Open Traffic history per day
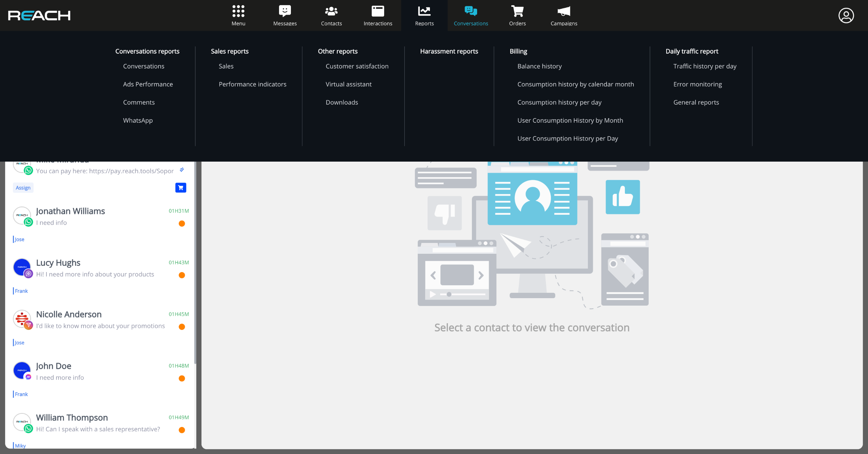 click(x=705, y=66)
